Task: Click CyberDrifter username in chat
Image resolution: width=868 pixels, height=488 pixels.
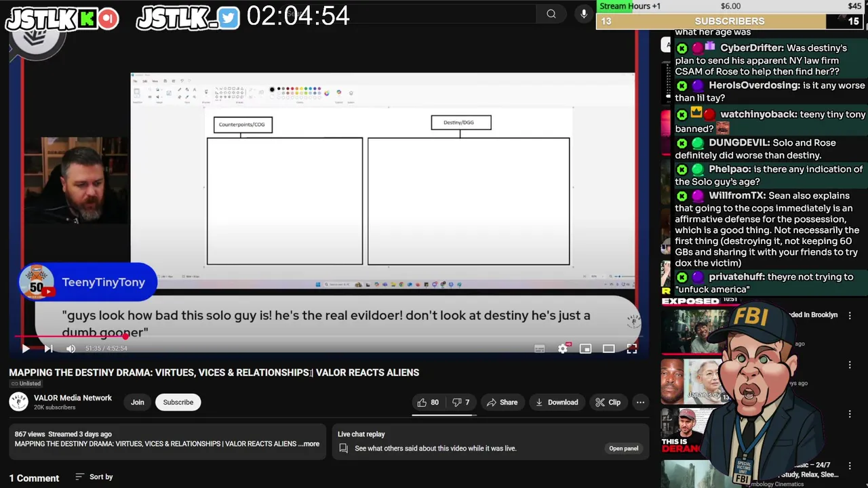Action: [x=751, y=48]
